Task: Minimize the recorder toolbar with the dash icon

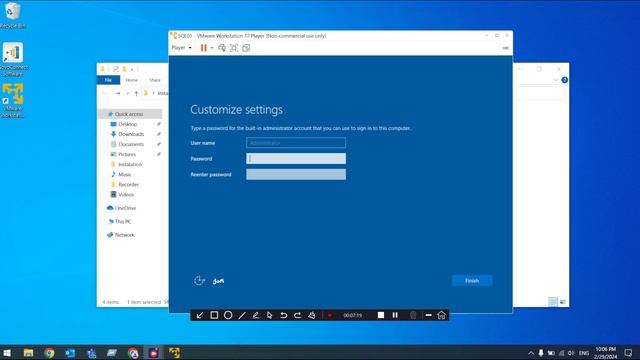Action: pos(428,315)
